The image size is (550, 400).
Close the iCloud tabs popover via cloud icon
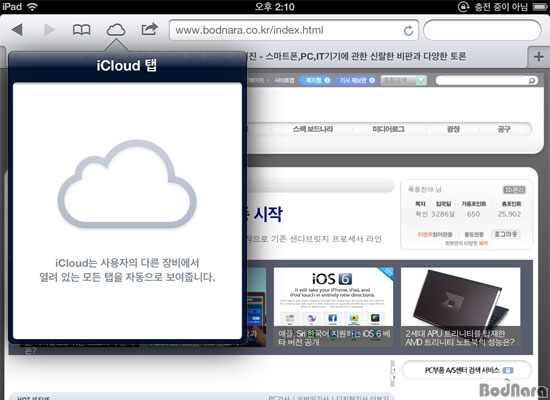click(x=116, y=30)
